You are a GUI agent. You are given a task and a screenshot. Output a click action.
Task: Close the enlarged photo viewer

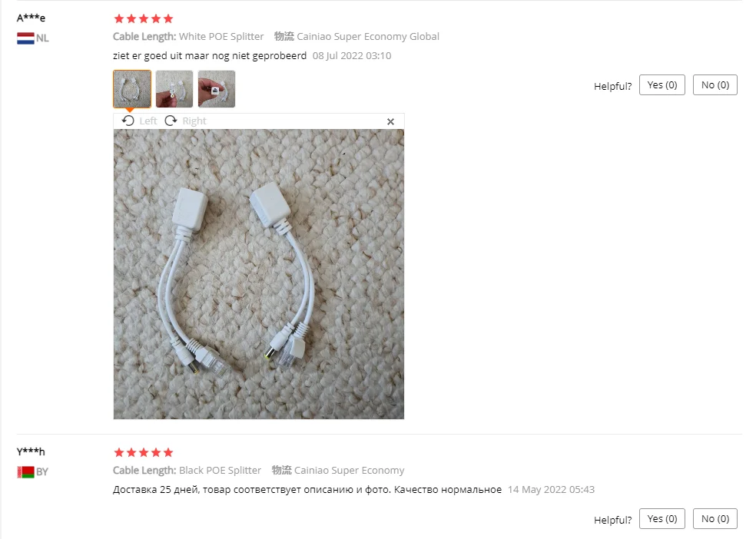(390, 122)
